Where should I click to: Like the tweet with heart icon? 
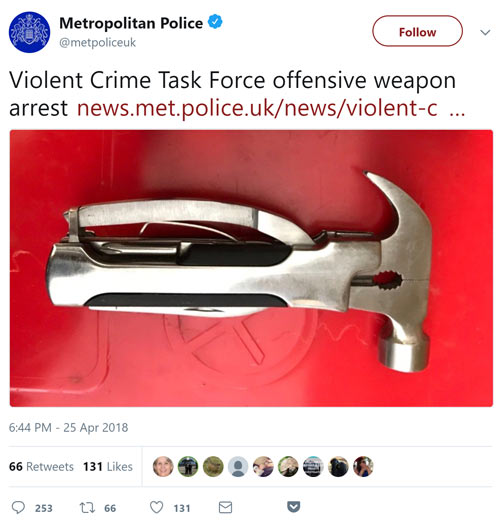pyautogui.click(x=156, y=507)
